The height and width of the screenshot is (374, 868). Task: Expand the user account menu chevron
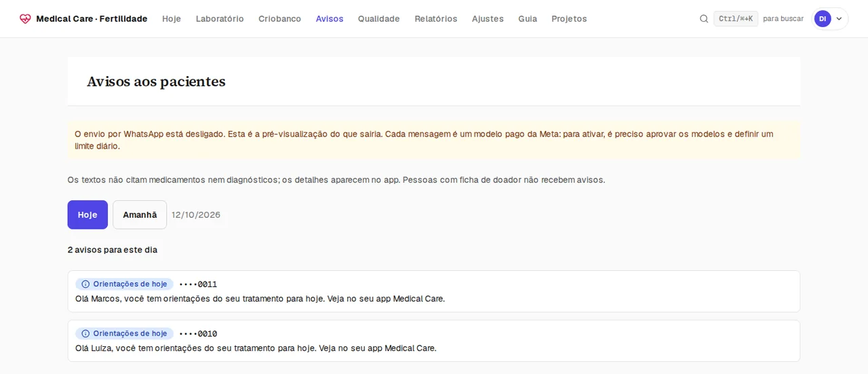point(839,19)
